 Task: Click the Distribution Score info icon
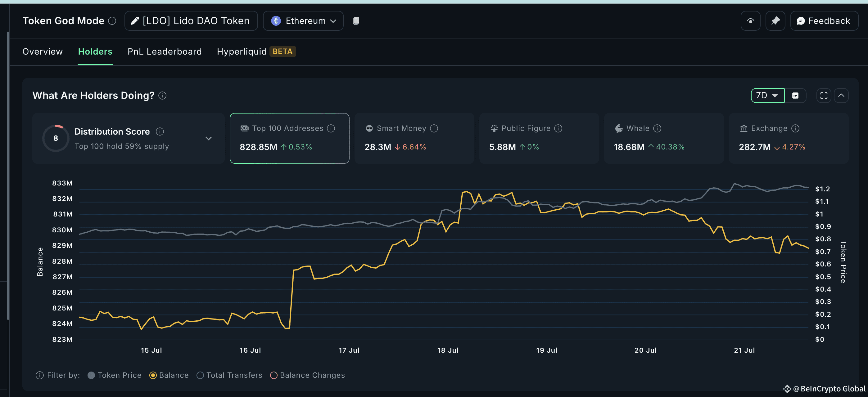160,132
